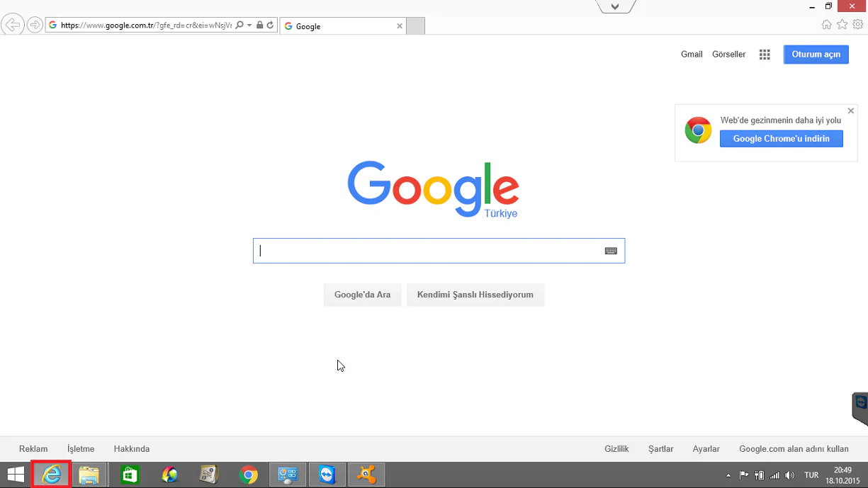Open Windows Store from the taskbar
The height and width of the screenshot is (488, 868).
click(x=129, y=475)
